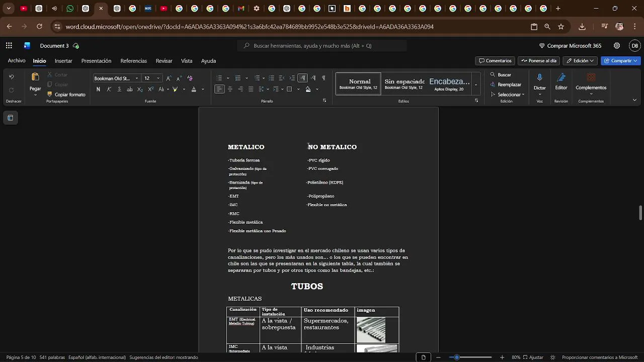
Task: Toggle align right
Action: click(x=240, y=89)
